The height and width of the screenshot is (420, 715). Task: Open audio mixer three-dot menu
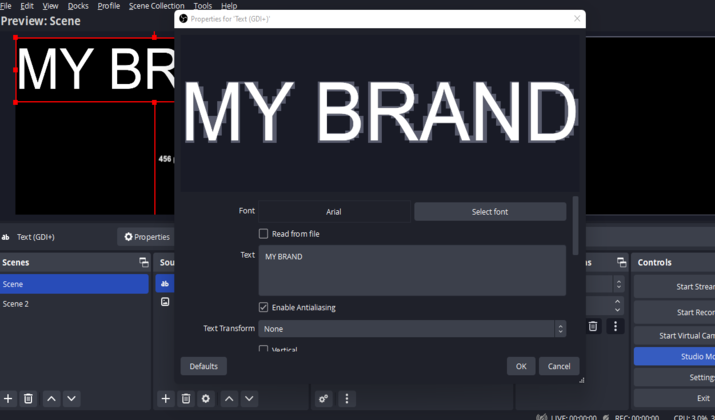pyautogui.click(x=347, y=399)
